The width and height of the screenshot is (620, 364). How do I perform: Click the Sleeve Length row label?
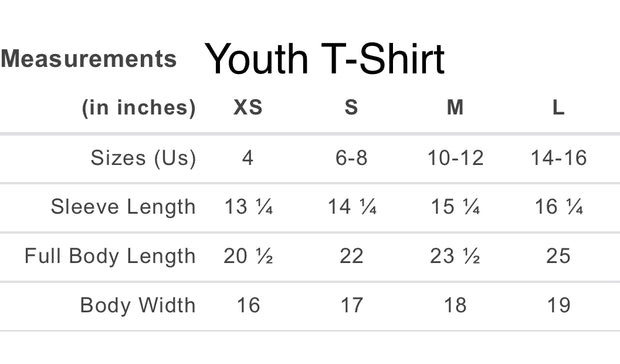[x=123, y=207]
